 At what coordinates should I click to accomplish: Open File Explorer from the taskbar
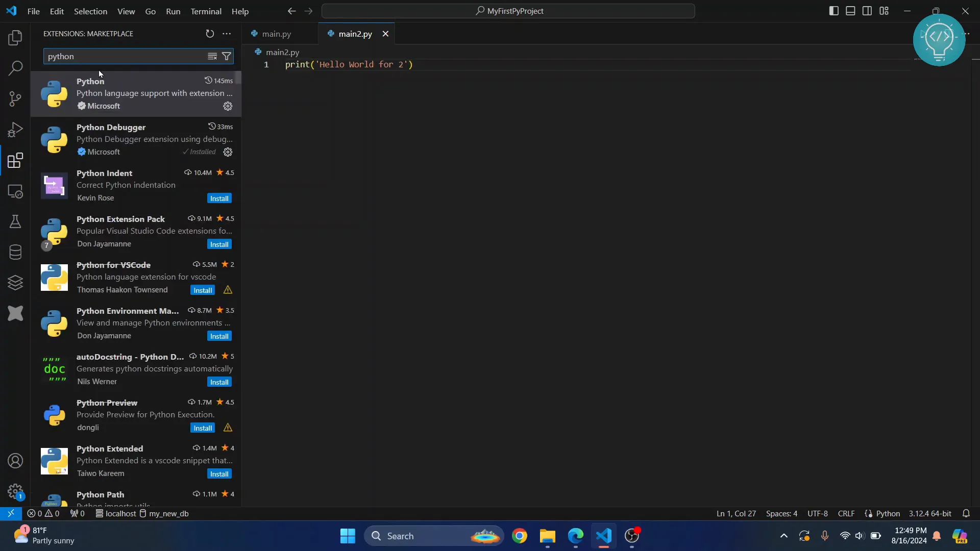pos(547,536)
